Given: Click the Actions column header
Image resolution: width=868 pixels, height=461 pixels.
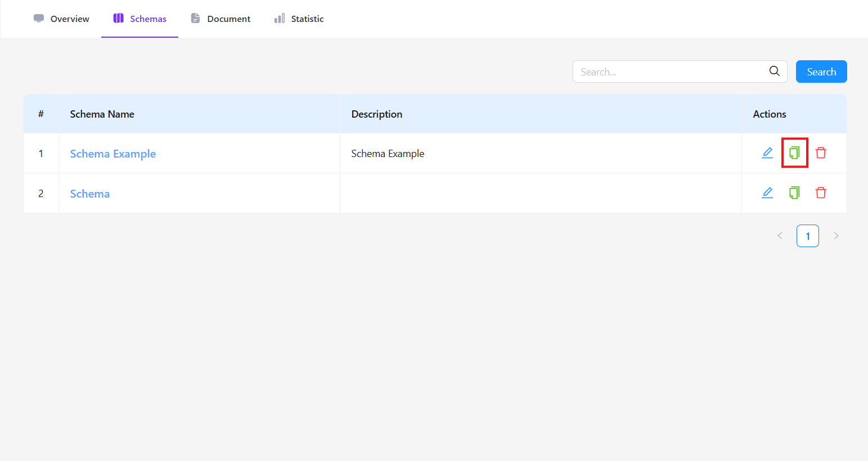Looking at the screenshot, I should click(x=794, y=114).
